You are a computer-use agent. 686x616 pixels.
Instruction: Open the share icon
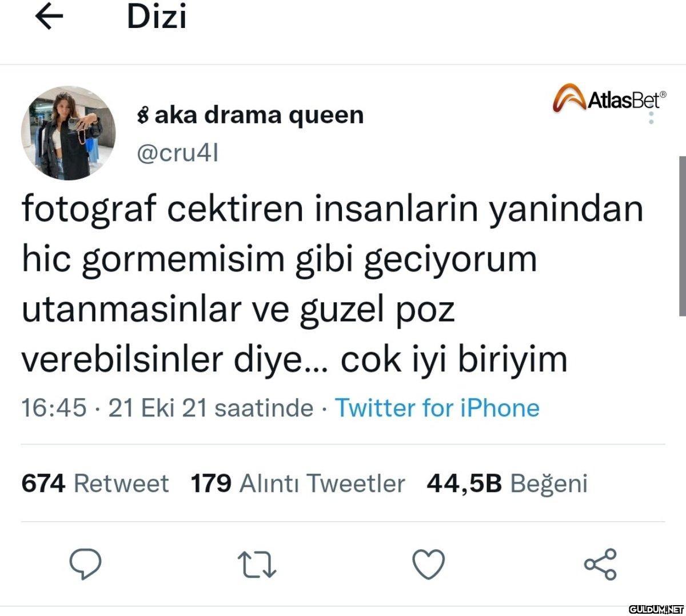[x=600, y=565]
